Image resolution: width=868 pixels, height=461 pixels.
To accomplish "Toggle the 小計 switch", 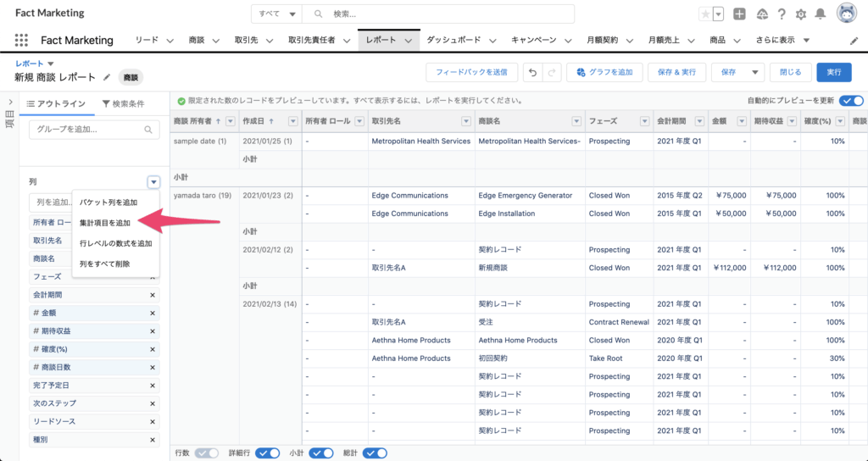I will point(321,453).
